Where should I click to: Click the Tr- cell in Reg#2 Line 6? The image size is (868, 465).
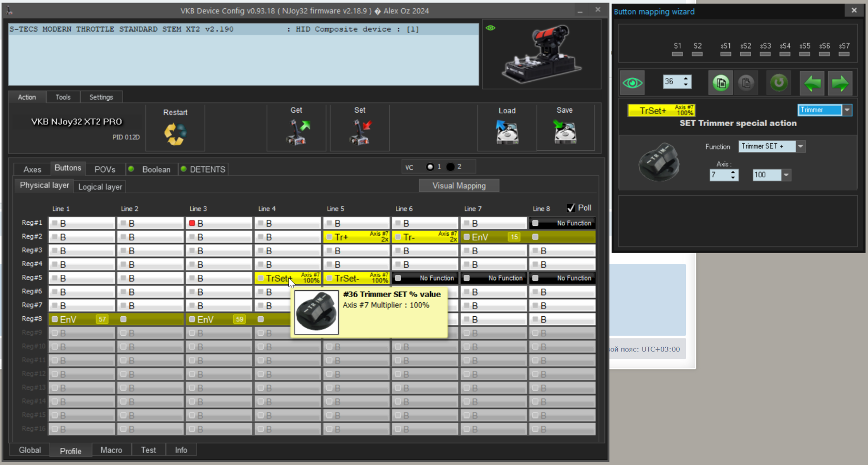tap(425, 237)
